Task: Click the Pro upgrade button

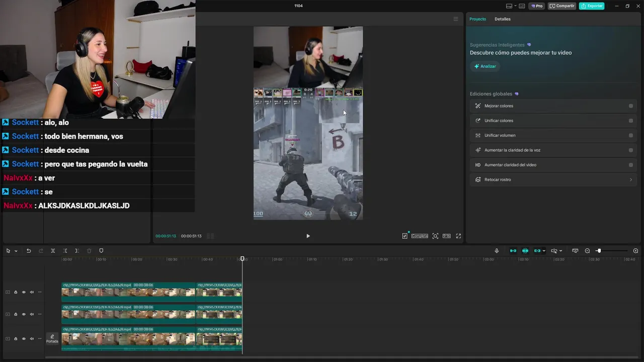Action: coord(537,6)
